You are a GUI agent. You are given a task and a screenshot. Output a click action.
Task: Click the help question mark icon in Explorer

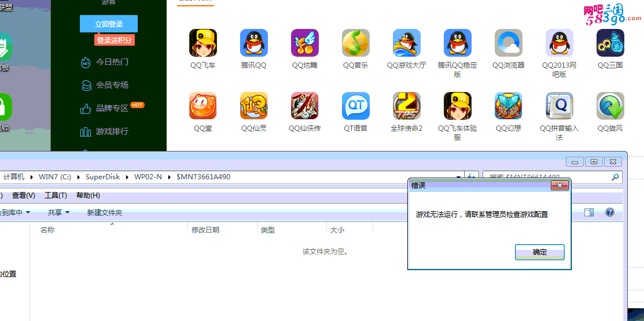610,212
